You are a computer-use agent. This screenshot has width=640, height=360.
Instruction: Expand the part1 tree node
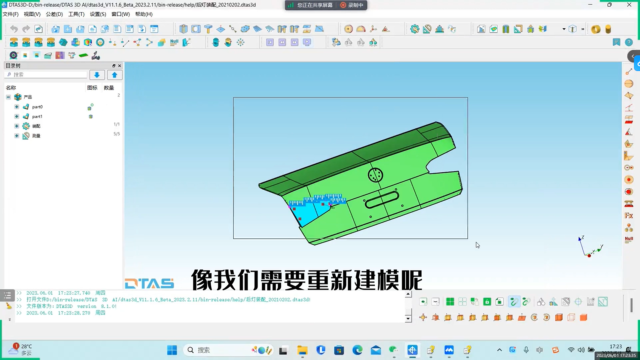click(x=17, y=116)
